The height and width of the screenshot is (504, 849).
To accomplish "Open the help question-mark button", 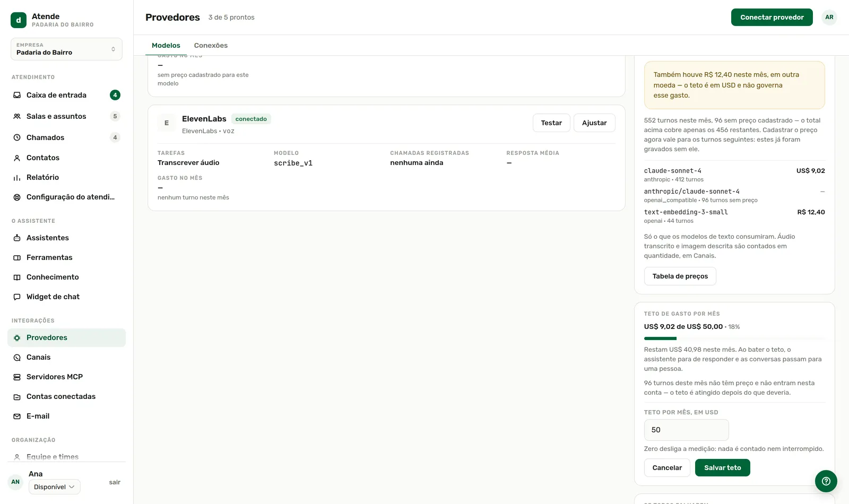I will [x=826, y=481].
